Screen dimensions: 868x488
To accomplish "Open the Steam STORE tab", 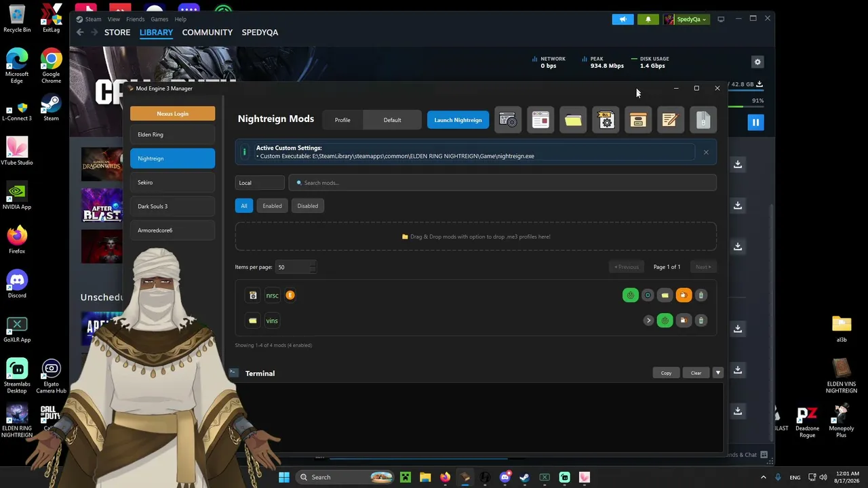I will tap(117, 32).
